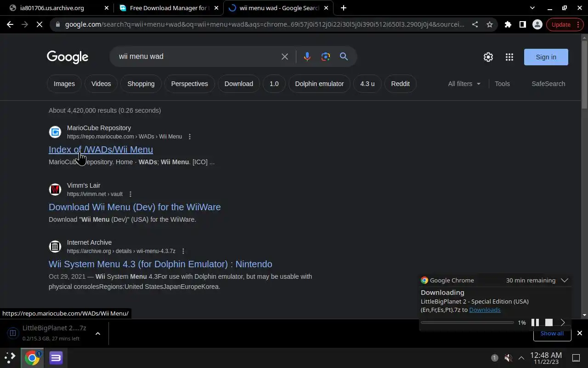Open more options for Vimm's Lair result

130,194
